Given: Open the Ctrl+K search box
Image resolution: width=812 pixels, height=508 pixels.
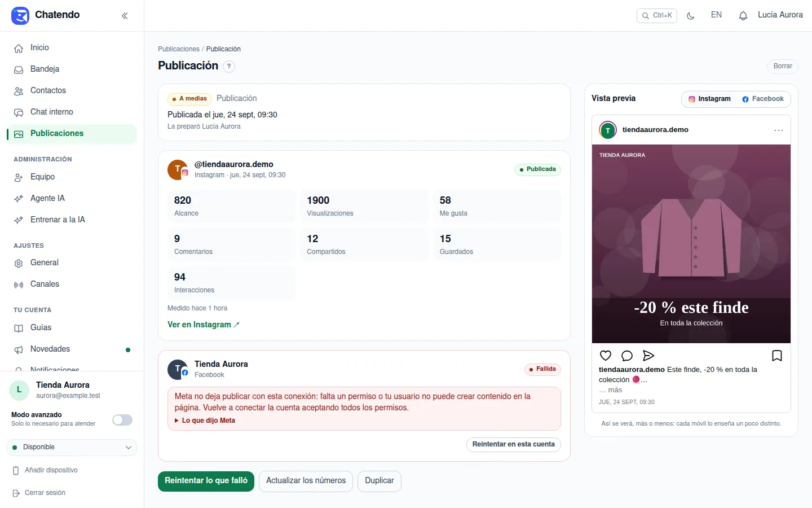Looking at the screenshot, I should pyautogui.click(x=657, y=16).
